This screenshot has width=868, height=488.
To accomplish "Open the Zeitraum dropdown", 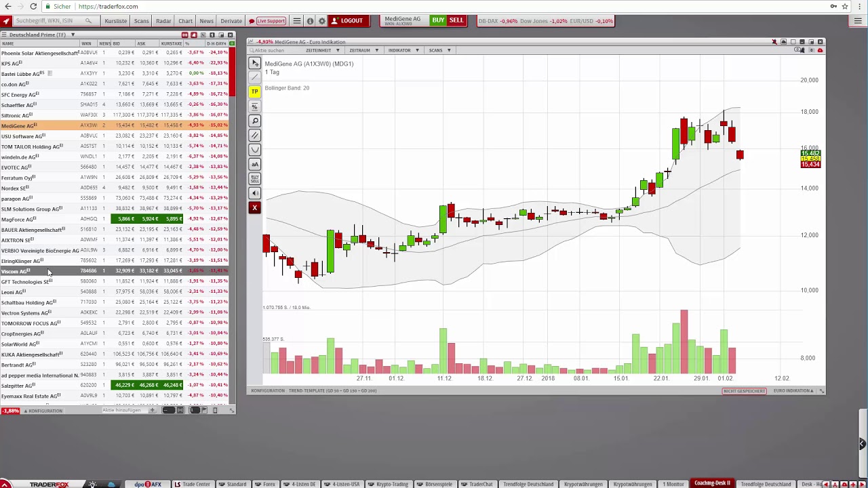I will 363,50.
